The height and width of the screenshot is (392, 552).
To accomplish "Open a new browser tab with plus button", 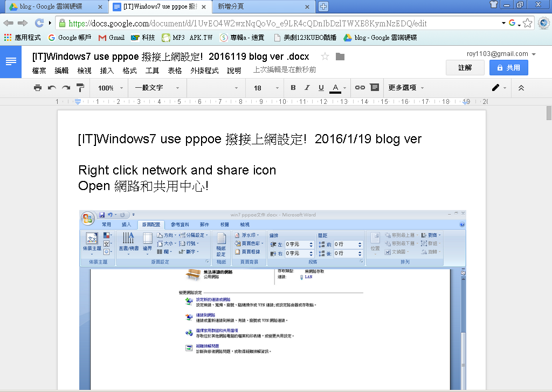I will tap(323, 6).
